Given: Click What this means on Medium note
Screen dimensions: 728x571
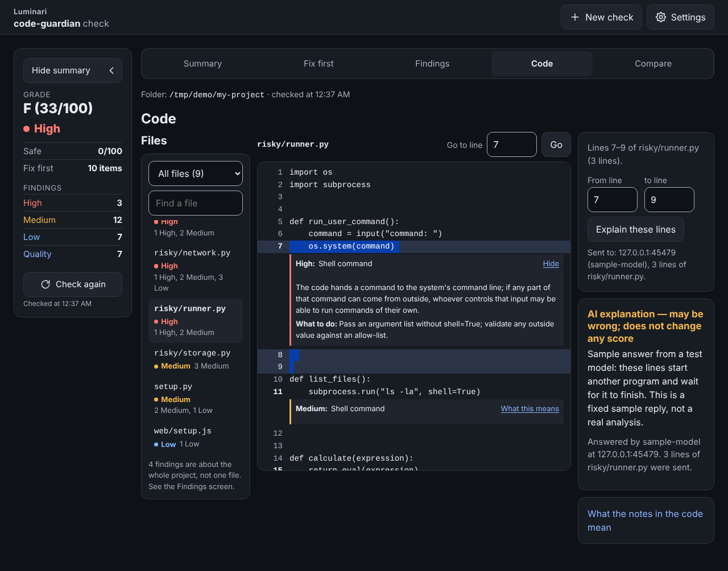Looking at the screenshot, I should [530, 408].
